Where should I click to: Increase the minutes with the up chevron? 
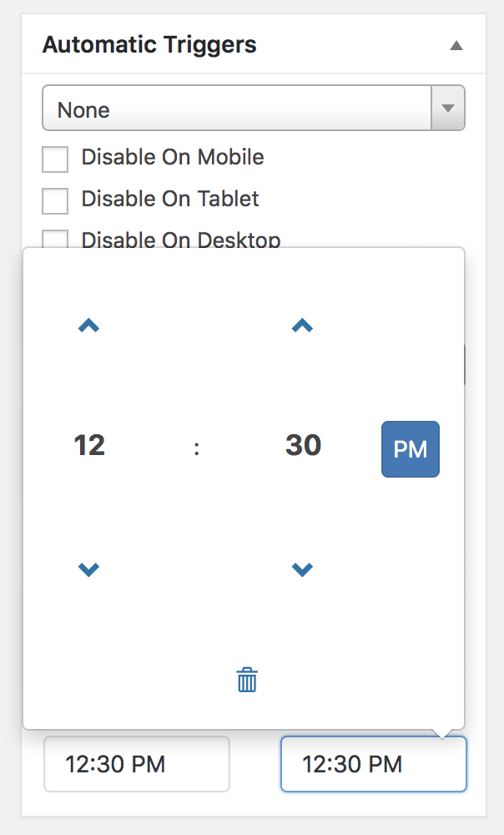pos(302,326)
